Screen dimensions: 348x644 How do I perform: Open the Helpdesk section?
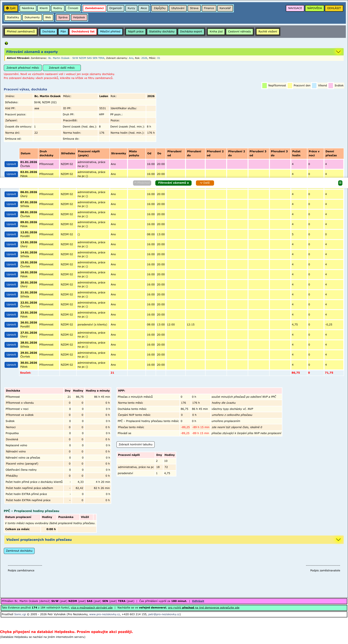[79, 17]
